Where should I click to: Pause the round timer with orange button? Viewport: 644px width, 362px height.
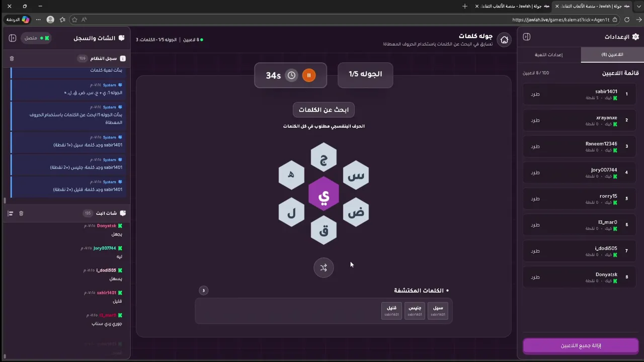[309, 75]
